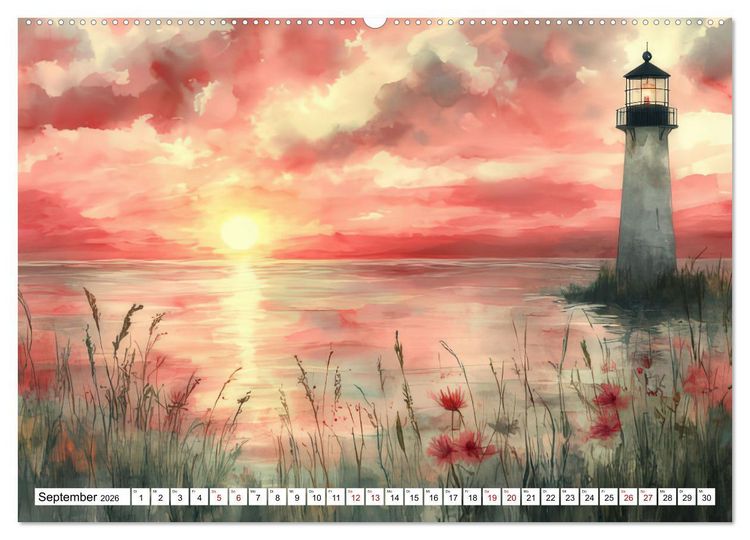Click the final date cell 30

pos(706,497)
